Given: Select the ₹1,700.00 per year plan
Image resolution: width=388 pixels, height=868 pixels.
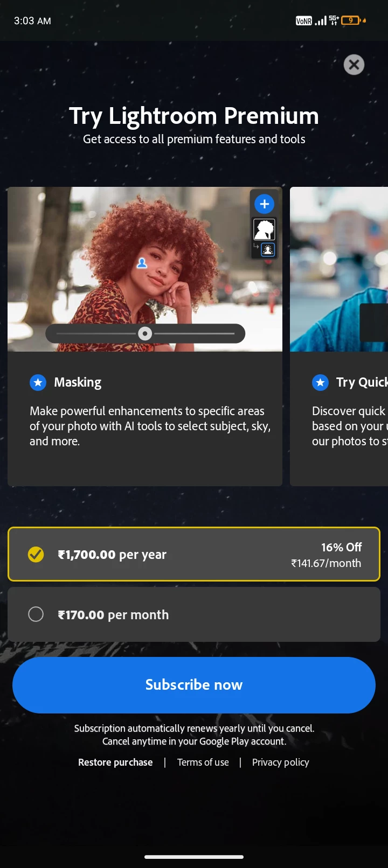Looking at the screenshot, I should click(194, 554).
